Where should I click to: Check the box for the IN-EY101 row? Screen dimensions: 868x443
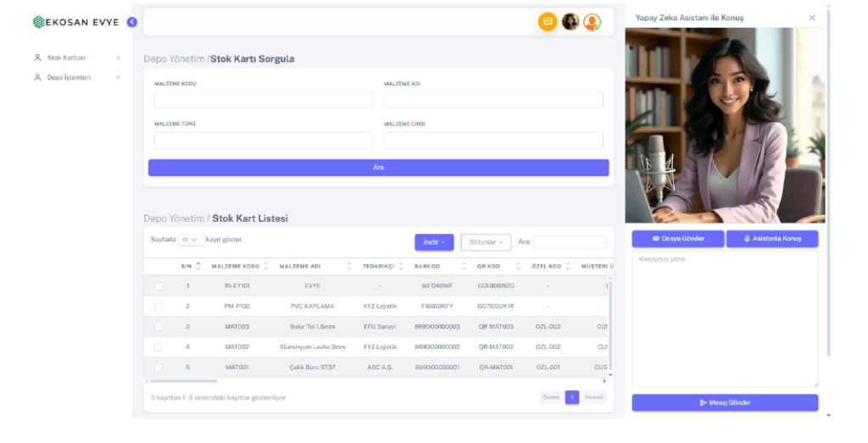point(159,286)
